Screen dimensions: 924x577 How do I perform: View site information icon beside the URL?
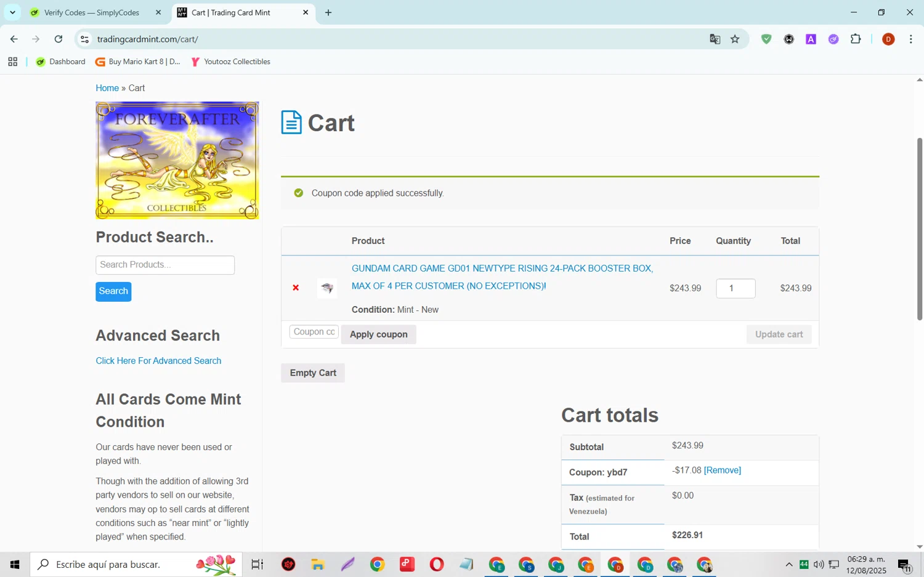coord(84,39)
